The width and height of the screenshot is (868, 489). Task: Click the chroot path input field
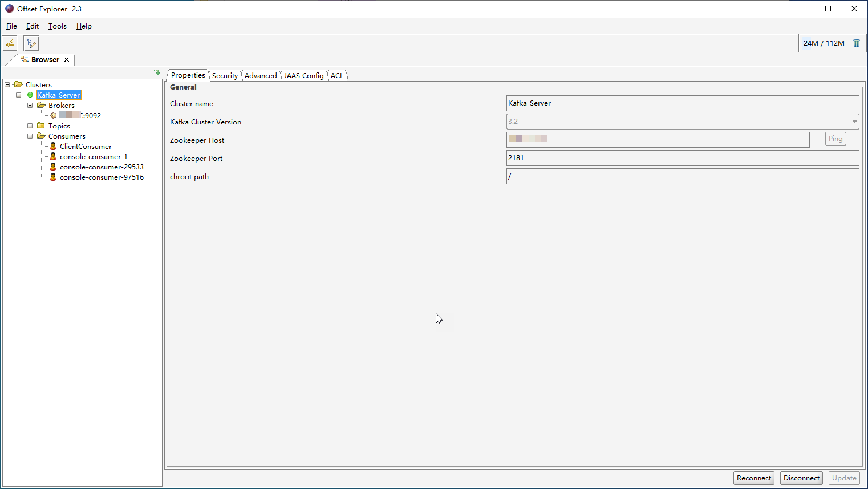pos(683,176)
